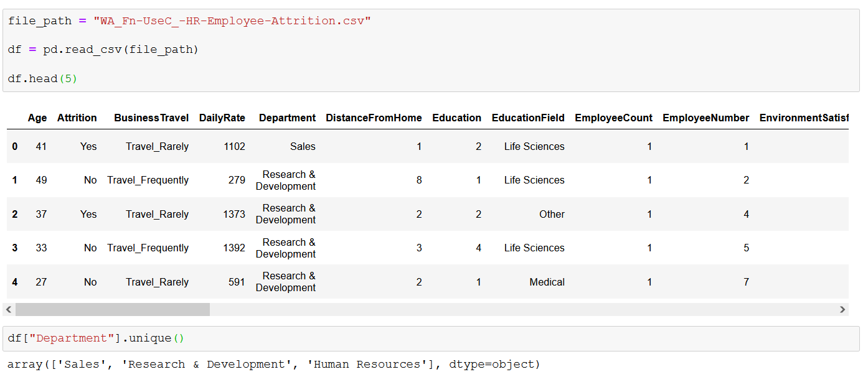Click the DailyRate column header
The image size is (868, 377).
[222, 118]
